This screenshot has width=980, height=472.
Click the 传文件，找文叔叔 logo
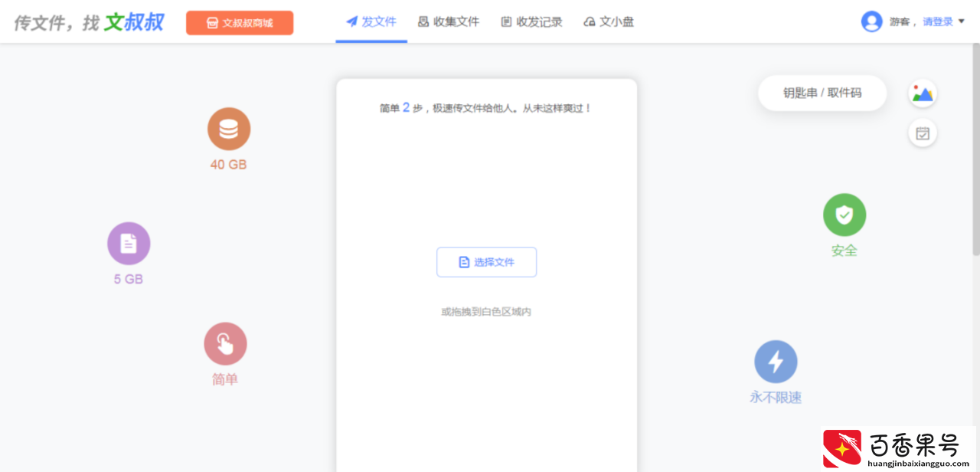pyautogui.click(x=89, y=22)
